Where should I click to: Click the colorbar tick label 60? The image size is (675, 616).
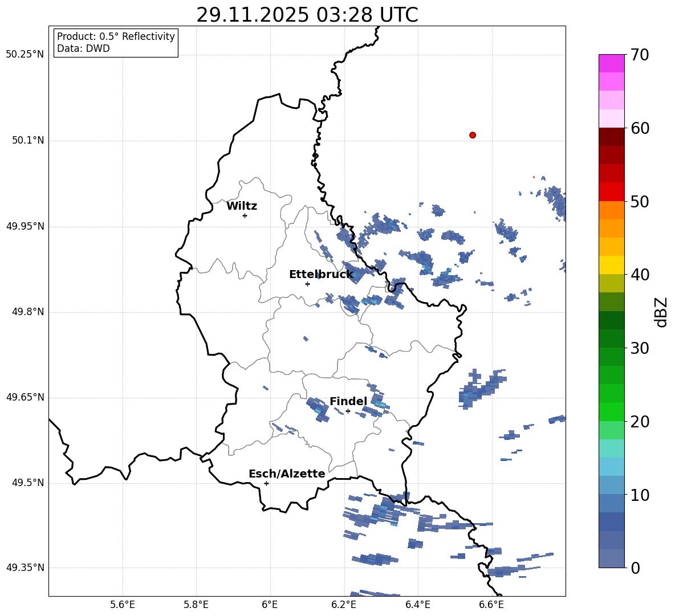[640, 128]
